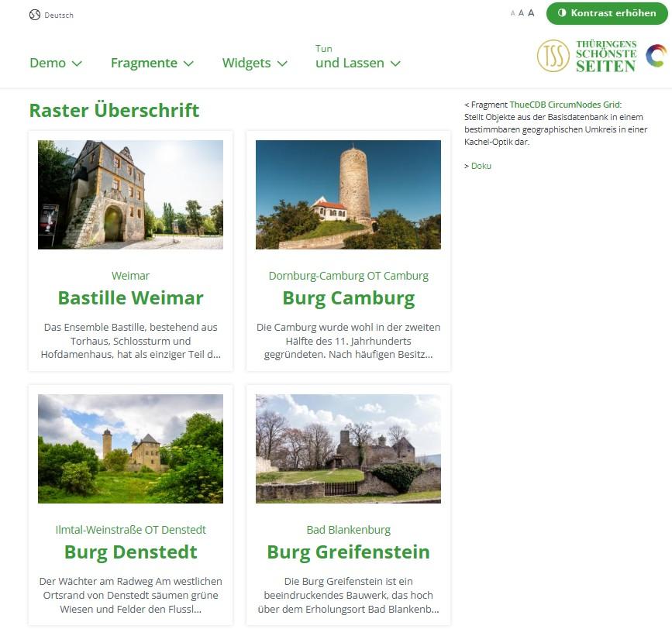Viewport: 672px width, 629px height.
Task: Click the Raster Überschrift heading
Action: coord(115,111)
